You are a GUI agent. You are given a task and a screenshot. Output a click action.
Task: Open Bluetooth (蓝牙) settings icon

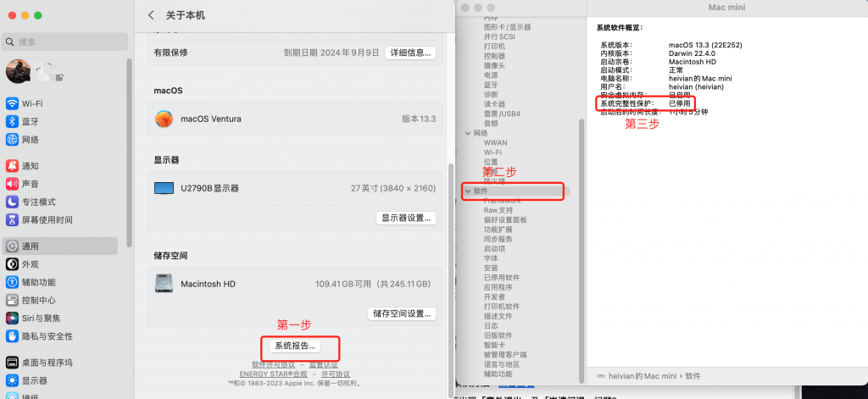point(12,122)
